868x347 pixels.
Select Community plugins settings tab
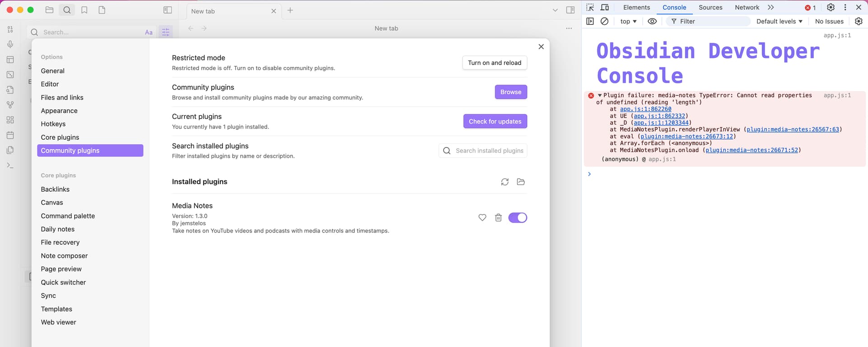[x=90, y=151]
